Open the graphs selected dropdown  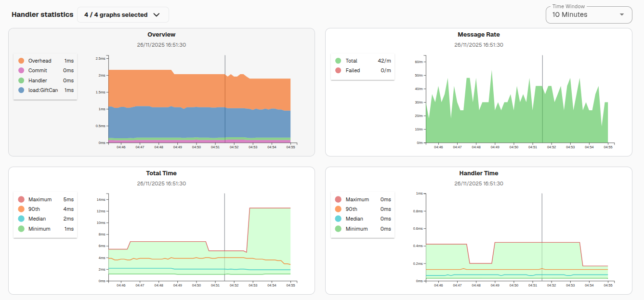(123, 14)
